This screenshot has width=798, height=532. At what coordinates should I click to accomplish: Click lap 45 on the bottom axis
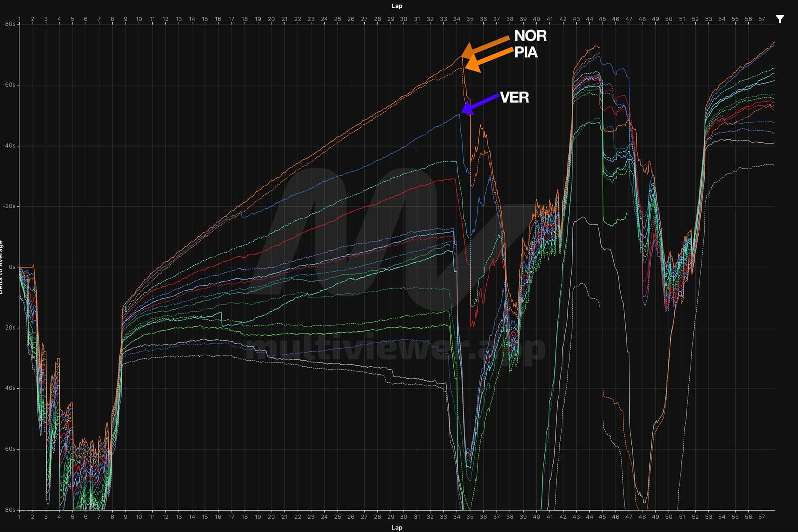click(x=602, y=517)
